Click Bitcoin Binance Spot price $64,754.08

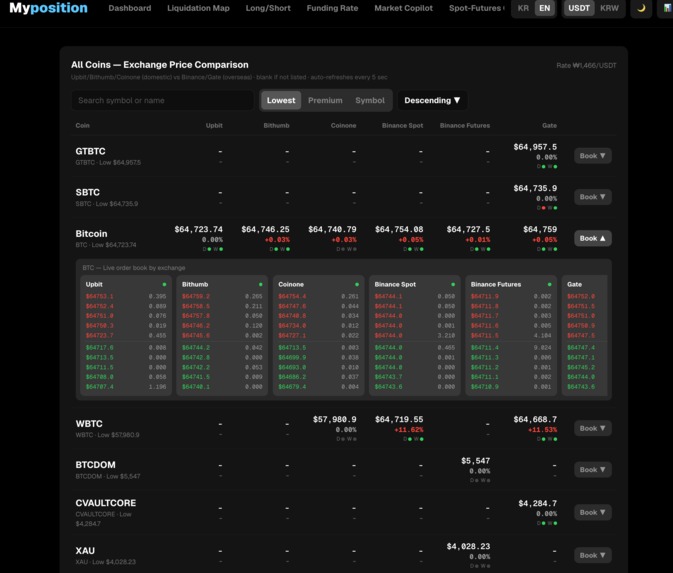399,230
